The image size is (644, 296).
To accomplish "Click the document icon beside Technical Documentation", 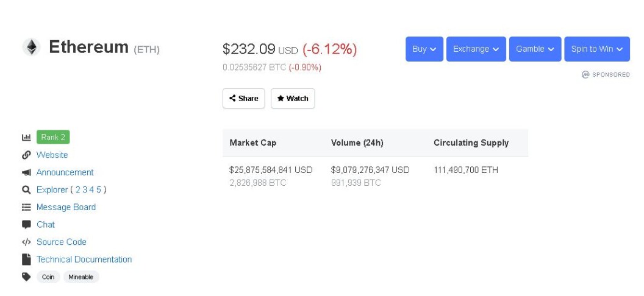I will pos(26,259).
